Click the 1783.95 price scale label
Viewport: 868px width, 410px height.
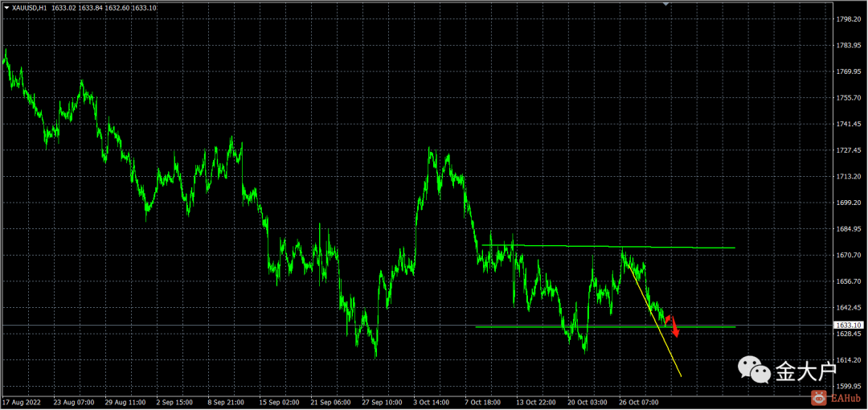click(x=850, y=46)
